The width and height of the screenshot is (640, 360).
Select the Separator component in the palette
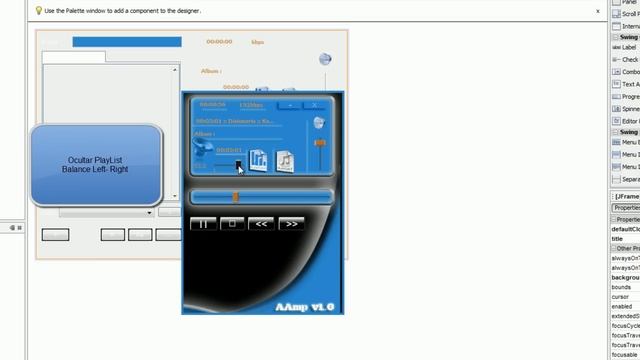click(x=625, y=179)
